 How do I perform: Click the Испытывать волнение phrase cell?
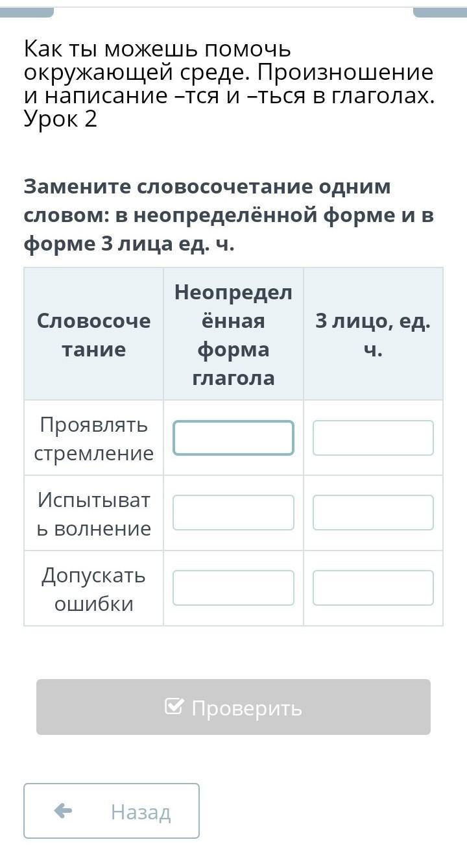[x=93, y=513]
